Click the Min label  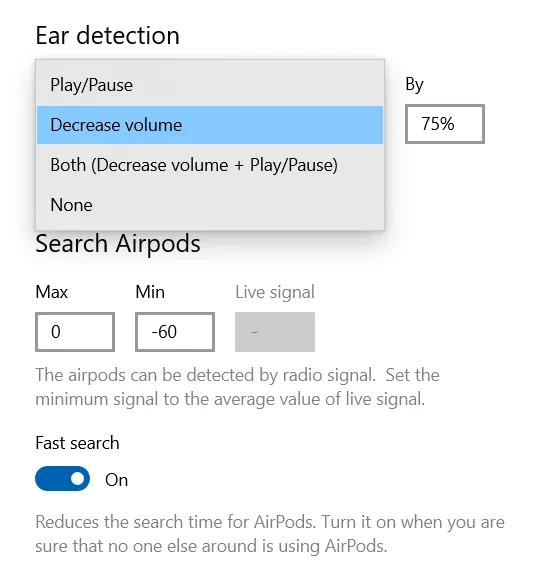(150, 292)
